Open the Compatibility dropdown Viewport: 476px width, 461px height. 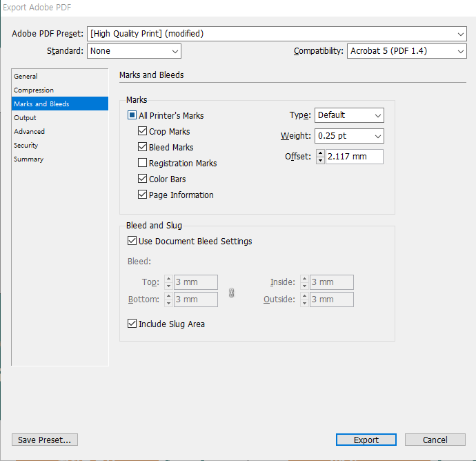407,51
